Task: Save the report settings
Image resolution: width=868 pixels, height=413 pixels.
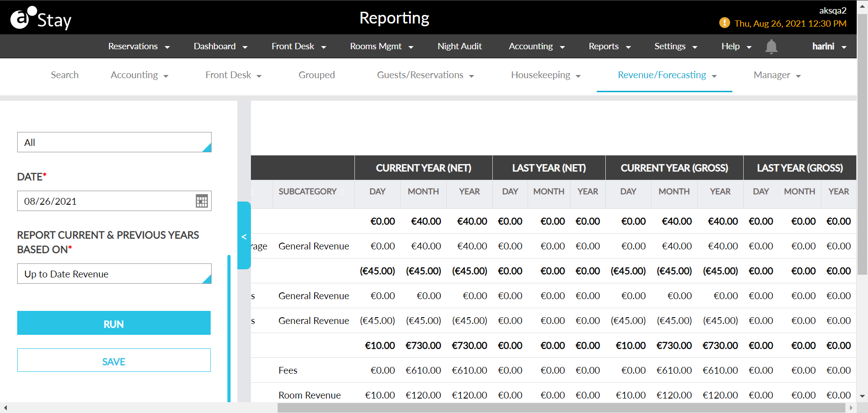Action: click(x=114, y=360)
